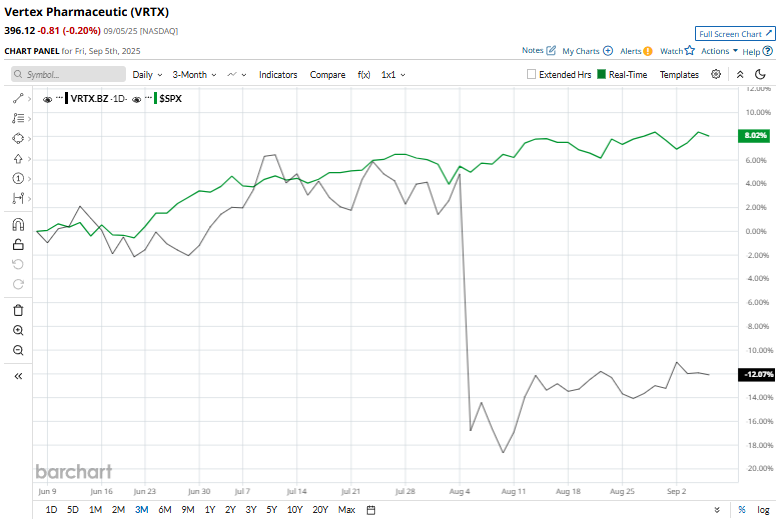
Task: Collapse the chart header with double chevron
Action: (x=740, y=74)
